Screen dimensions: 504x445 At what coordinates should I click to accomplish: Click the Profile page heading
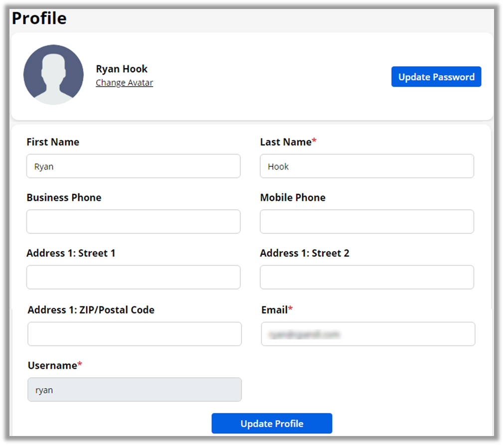[x=39, y=18]
